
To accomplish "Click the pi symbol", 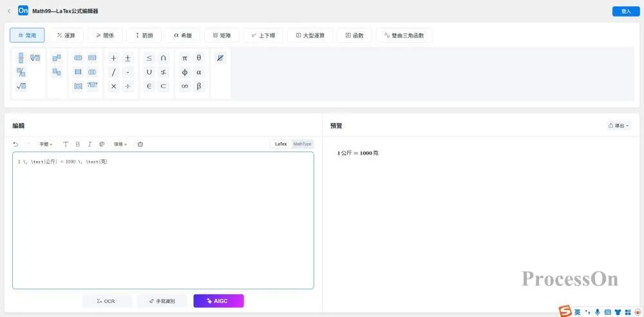I will point(185,58).
